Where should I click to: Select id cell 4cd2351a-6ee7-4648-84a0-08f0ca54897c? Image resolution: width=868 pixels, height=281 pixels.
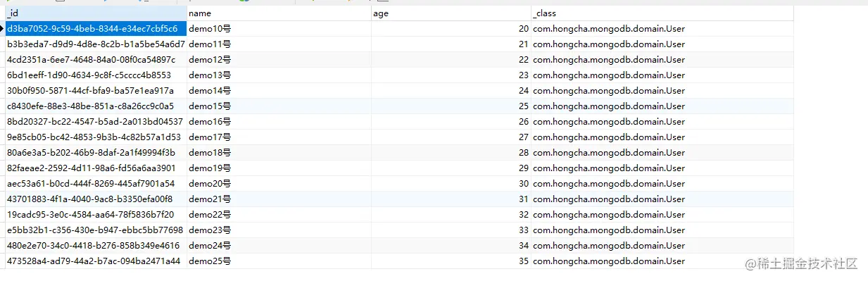pyautogui.click(x=96, y=60)
